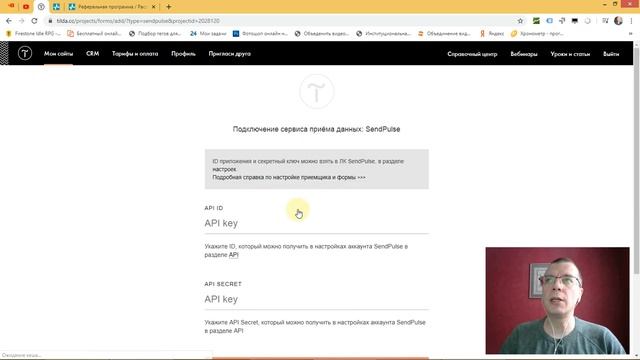640x360 pixels.
Task: Expand the hidden bookmarks chevron
Action: (x=631, y=34)
